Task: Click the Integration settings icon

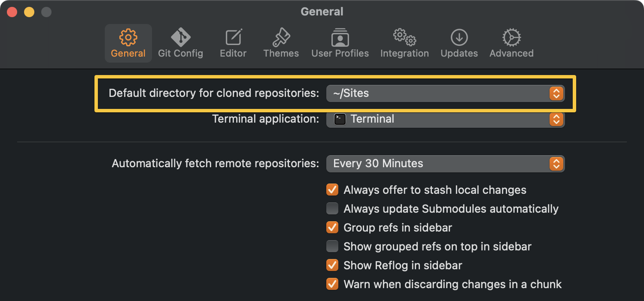Action: tap(404, 42)
